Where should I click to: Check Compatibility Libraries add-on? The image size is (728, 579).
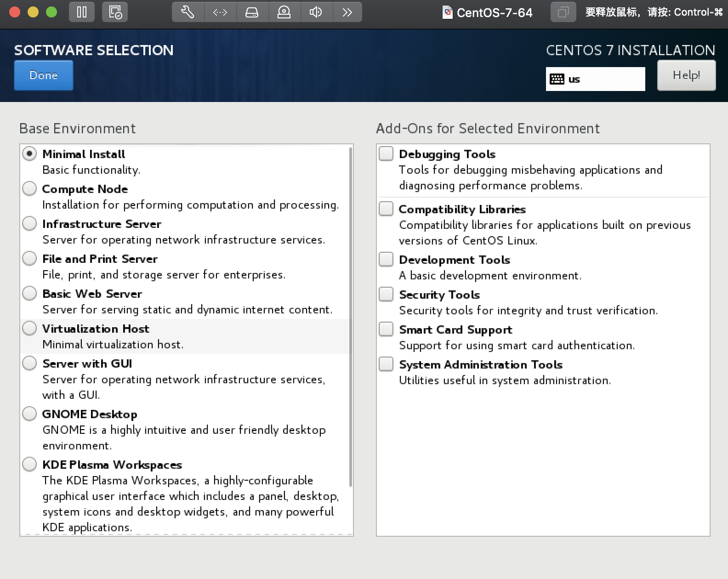pyautogui.click(x=386, y=209)
